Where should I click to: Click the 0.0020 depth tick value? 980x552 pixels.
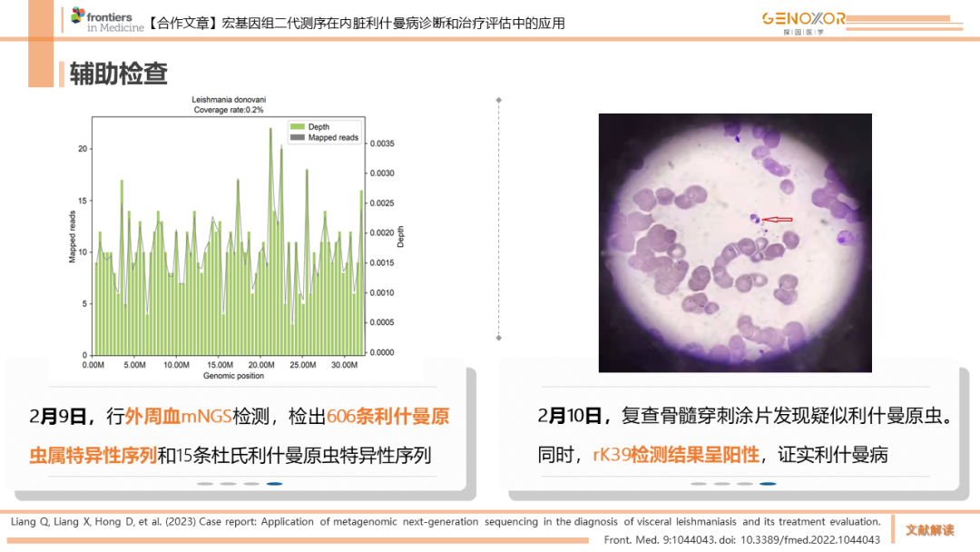382,233
